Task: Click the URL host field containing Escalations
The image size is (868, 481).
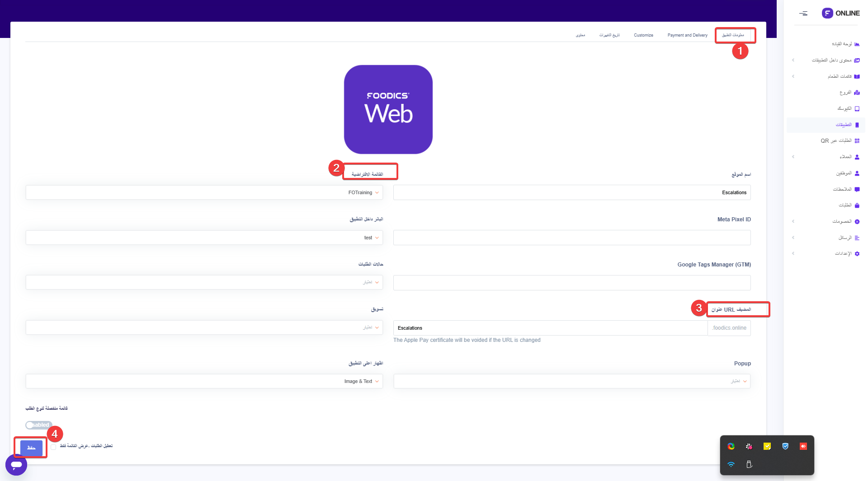Action: [x=550, y=328]
